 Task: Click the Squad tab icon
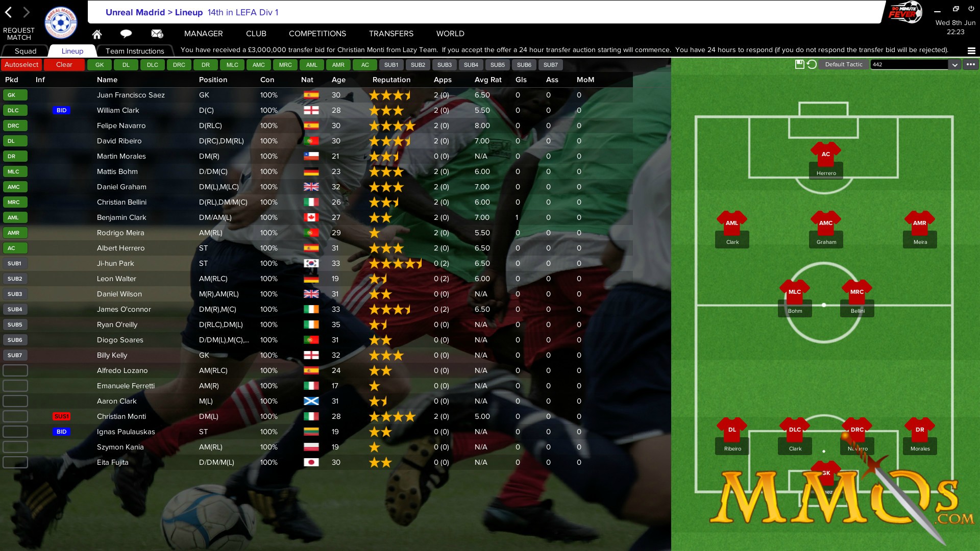tap(25, 51)
